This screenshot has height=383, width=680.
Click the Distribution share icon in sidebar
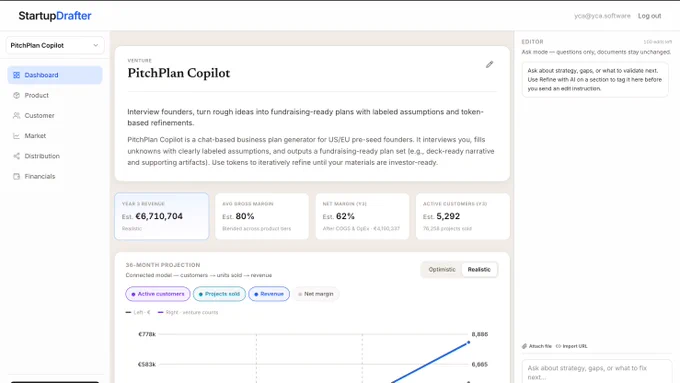(x=16, y=156)
